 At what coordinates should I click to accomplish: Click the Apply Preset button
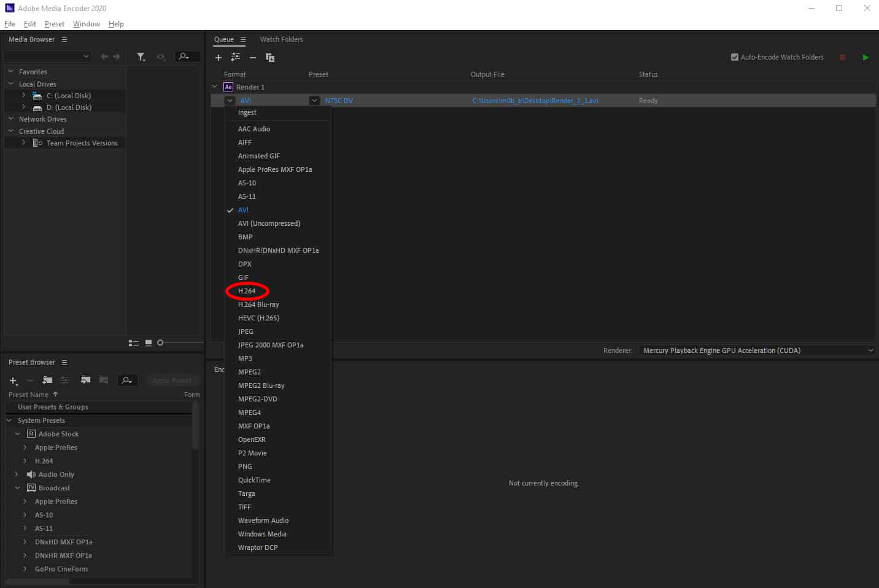[172, 381]
